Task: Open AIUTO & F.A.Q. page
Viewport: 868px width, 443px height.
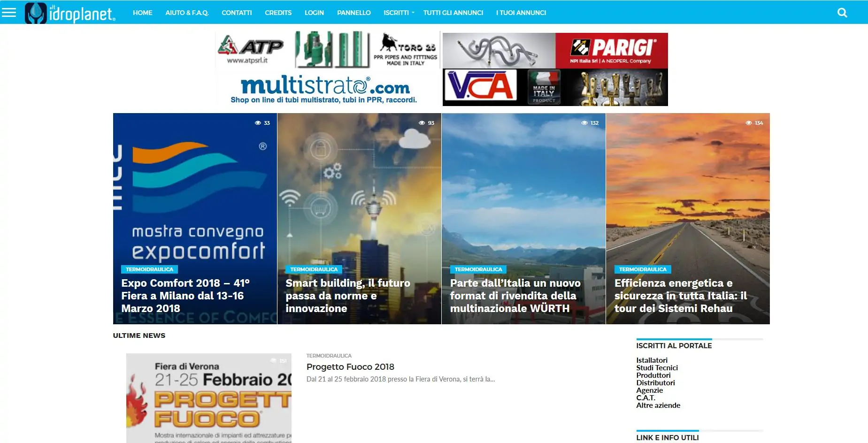Action: (x=187, y=13)
